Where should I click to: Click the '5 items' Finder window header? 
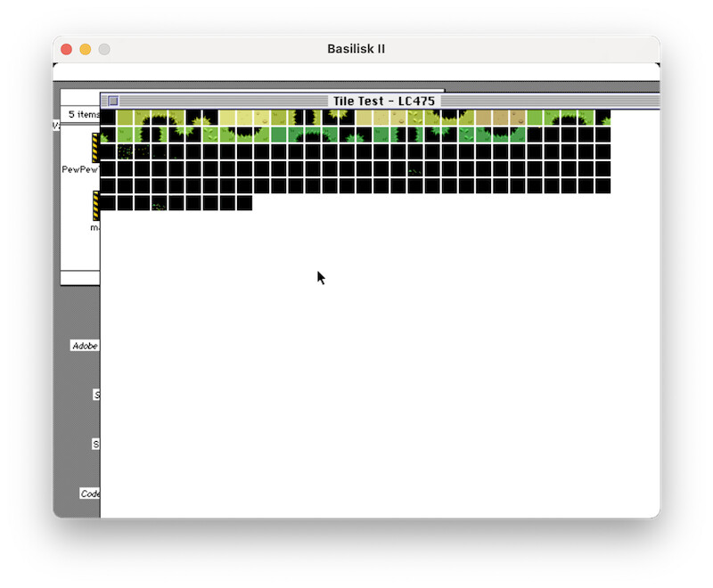(84, 114)
